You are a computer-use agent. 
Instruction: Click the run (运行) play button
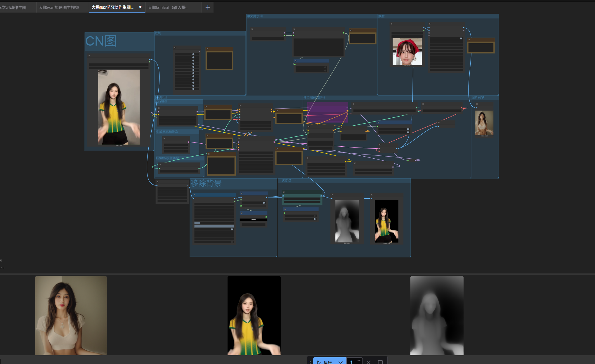[x=324, y=362]
